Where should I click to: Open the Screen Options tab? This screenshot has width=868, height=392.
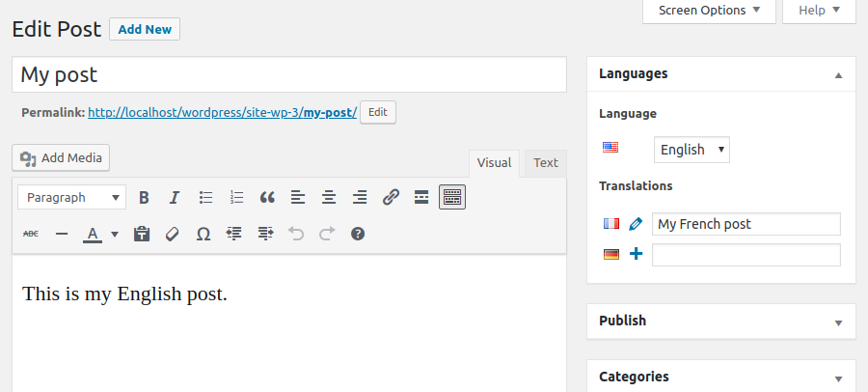pos(709,11)
